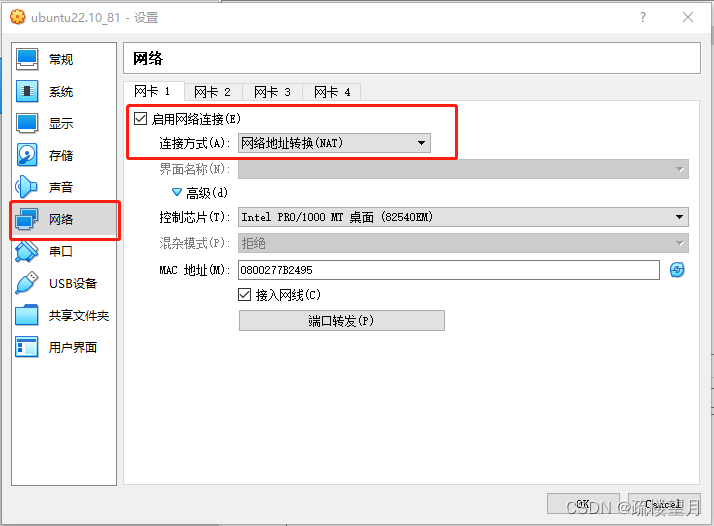
Task: Select the 系统 (System) chip icon
Action: click(x=27, y=91)
